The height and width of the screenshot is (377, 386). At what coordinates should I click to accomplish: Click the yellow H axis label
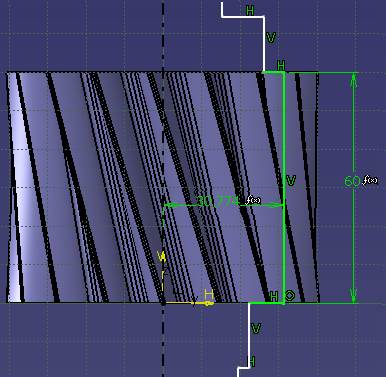coord(209,294)
